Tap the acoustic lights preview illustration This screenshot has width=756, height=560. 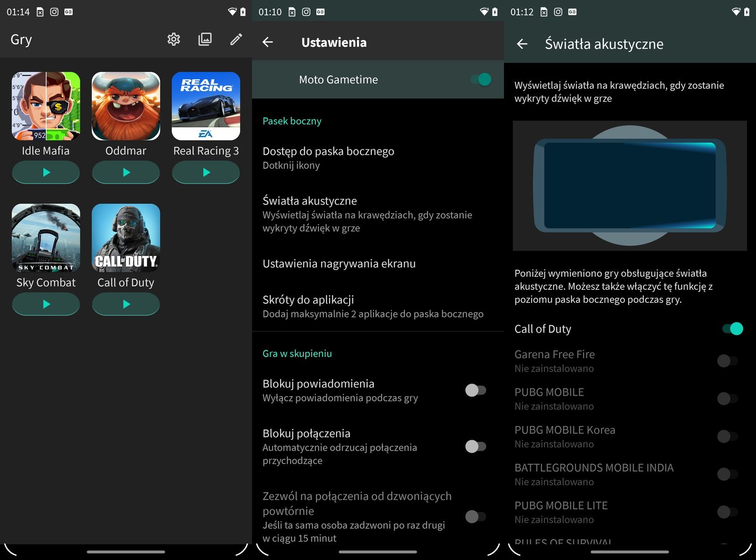coord(630,186)
